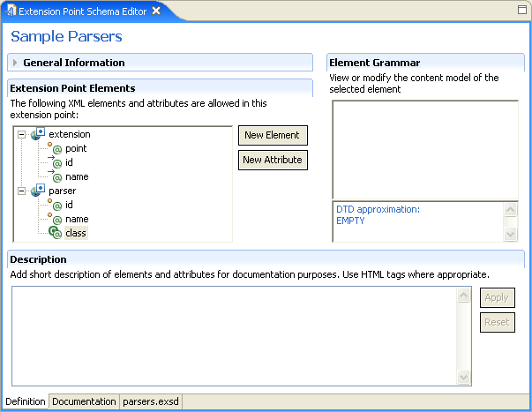The width and height of the screenshot is (532, 412).
Task: Click icon of name attribute under extension
Action: 55,176
